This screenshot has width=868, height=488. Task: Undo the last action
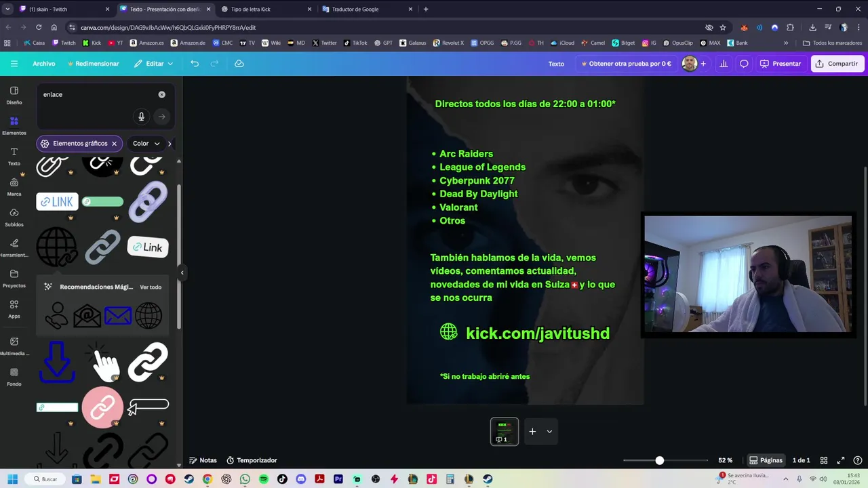pos(195,64)
